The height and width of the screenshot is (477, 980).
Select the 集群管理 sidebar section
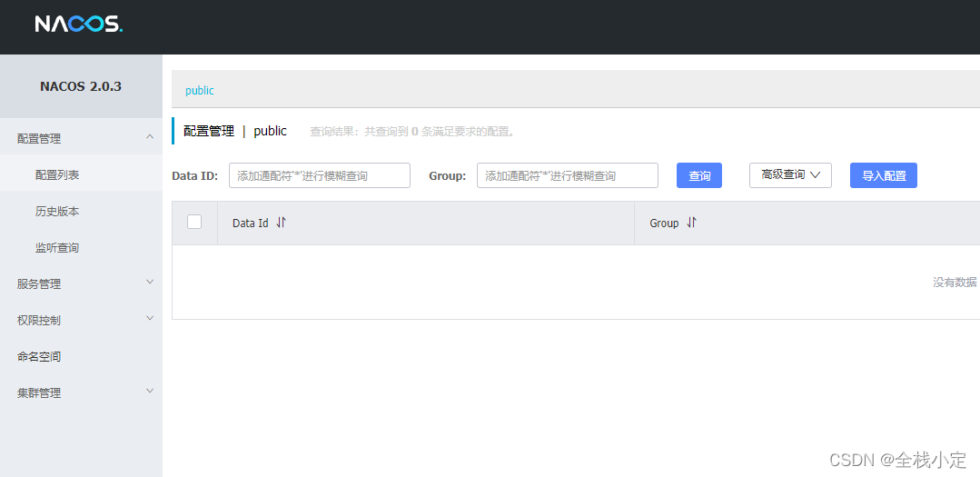point(81,393)
